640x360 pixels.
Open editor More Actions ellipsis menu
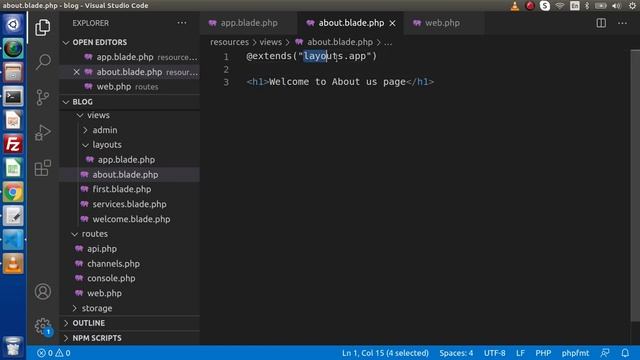point(622,23)
